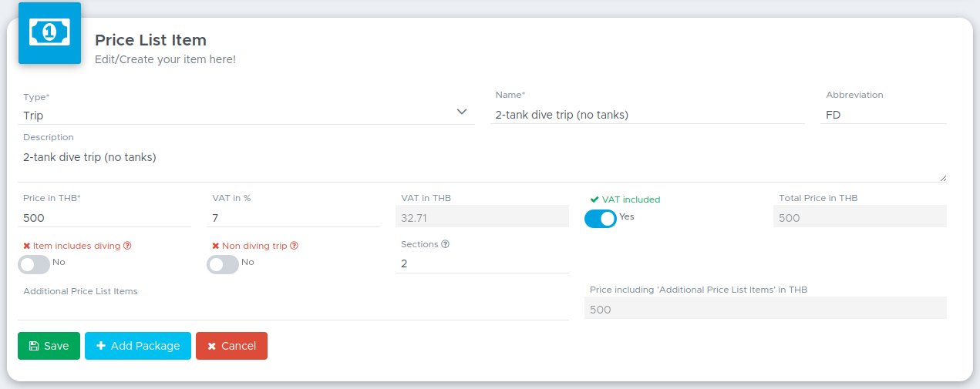Click the Price in THB field
The image size is (980, 389).
[104, 217]
